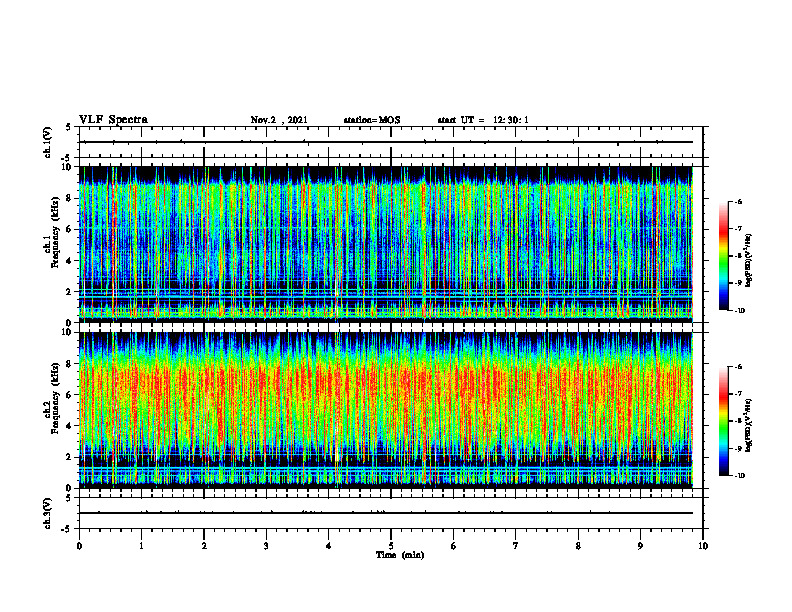The width and height of the screenshot is (792, 612).
Task: Click the time axis tick label "6"
Action: [x=454, y=546]
